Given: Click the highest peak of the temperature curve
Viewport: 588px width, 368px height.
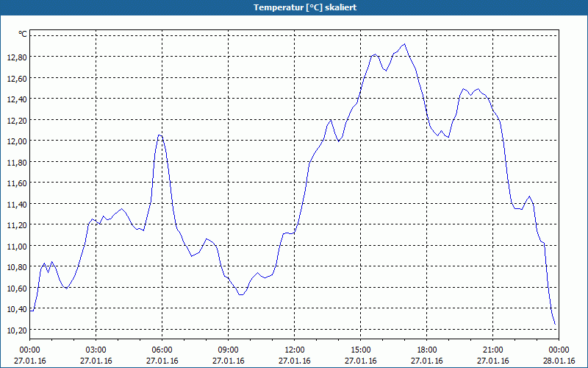Looking at the screenshot, I should click(404, 44).
